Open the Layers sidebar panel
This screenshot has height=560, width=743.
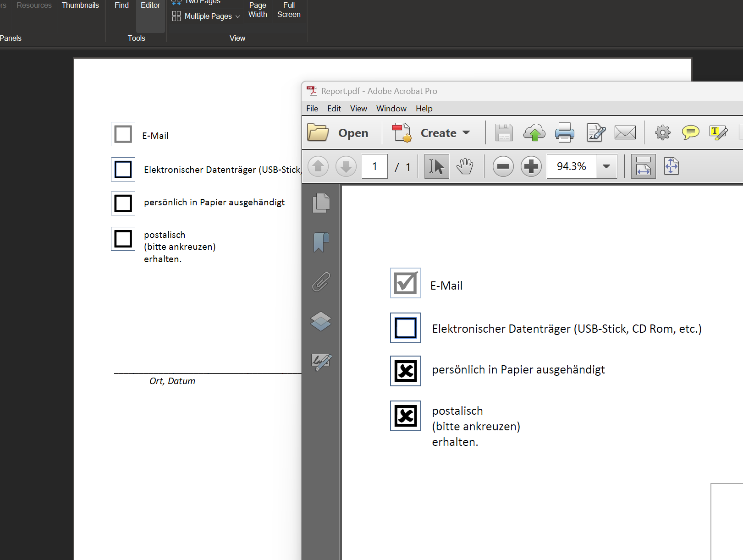pyautogui.click(x=321, y=321)
